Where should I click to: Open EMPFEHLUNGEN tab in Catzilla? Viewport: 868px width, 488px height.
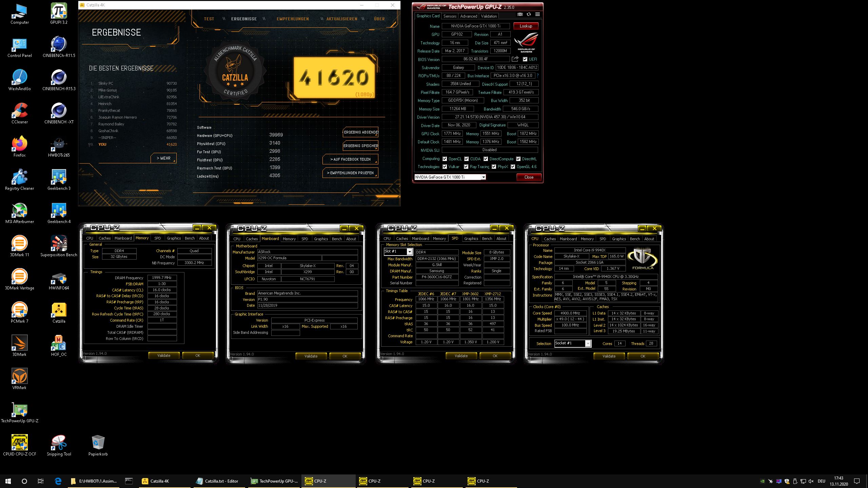(x=293, y=19)
